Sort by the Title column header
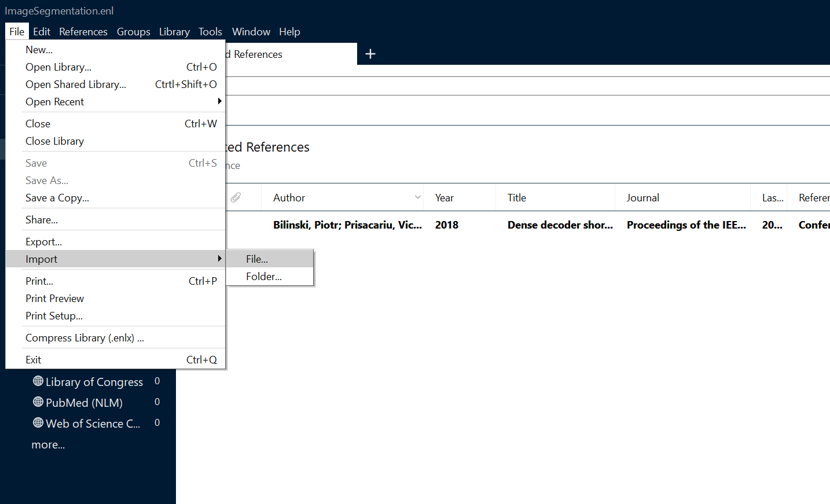Screen dimensions: 830x504 click(x=555, y=197)
